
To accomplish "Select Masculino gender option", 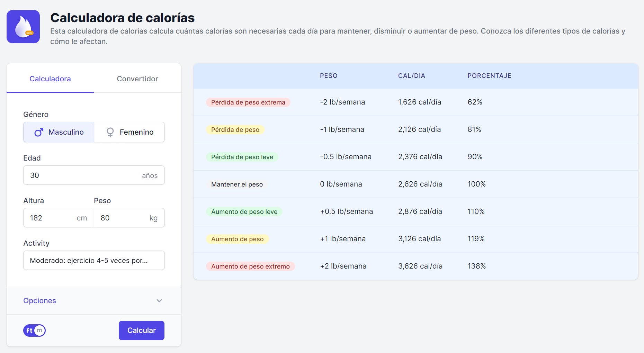I will (x=59, y=132).
